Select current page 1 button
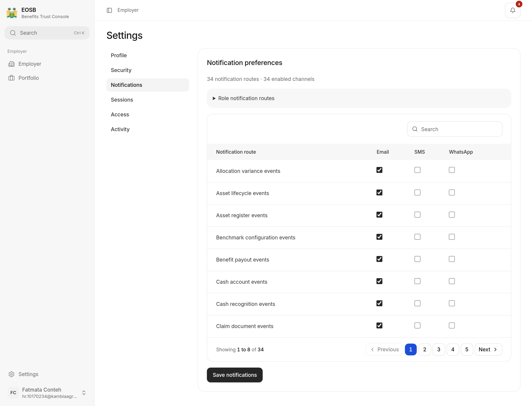Viewport: 532px width, 406px height. 410,349
